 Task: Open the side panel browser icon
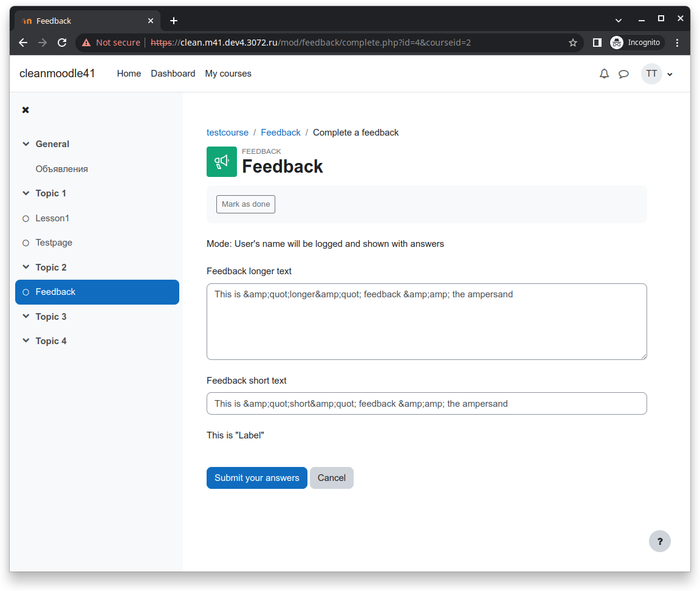[x=597, y=43]
